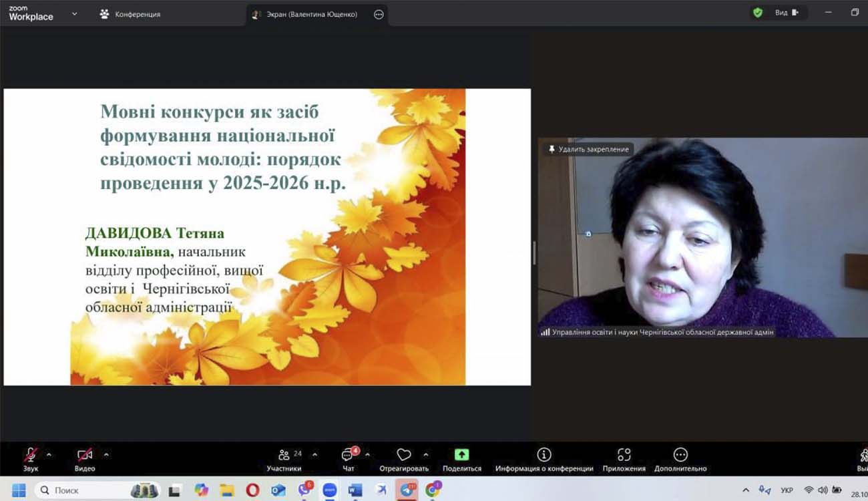
Task: Open the Чат chat panel
Action: [348, 458]
